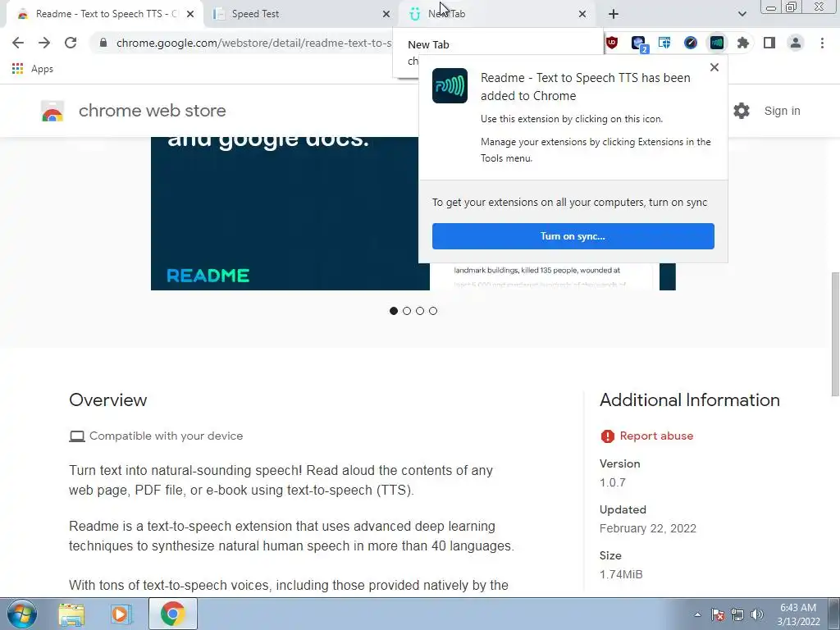Image resolution: width=840 pixels, height=630 pixels.
Task: Open Web Store settings gear
Action: coord(742,111)
